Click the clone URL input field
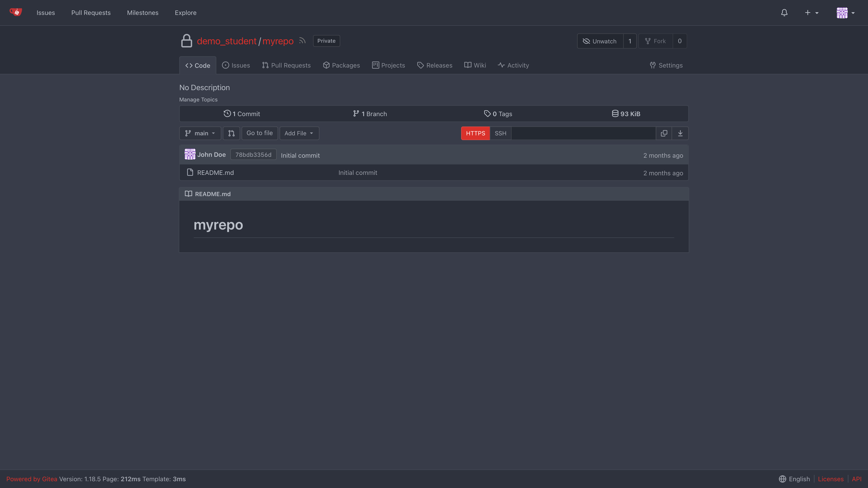The height and width of the screenshot is (488, 868). pyautogui.click(x=583, y=133)
